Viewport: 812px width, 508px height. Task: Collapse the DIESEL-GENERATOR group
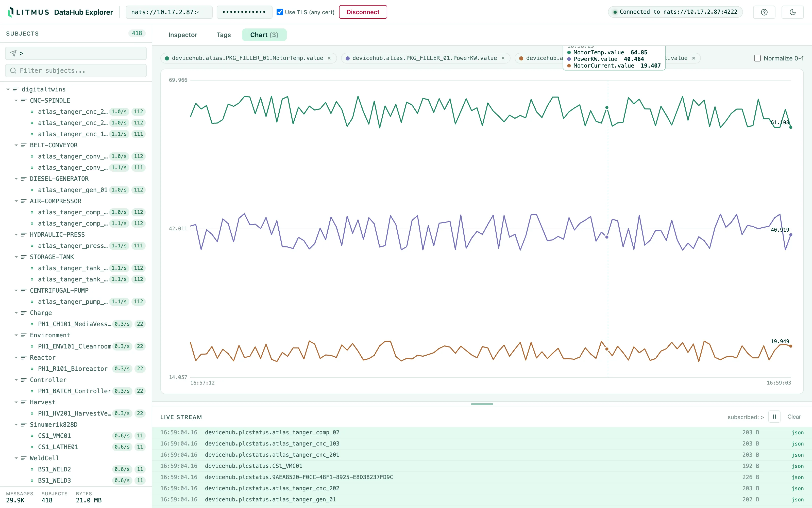point(16,179)
